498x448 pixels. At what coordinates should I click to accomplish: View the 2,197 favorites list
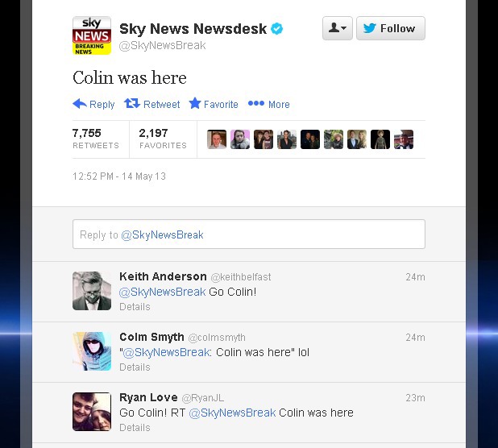pos(163,139)
